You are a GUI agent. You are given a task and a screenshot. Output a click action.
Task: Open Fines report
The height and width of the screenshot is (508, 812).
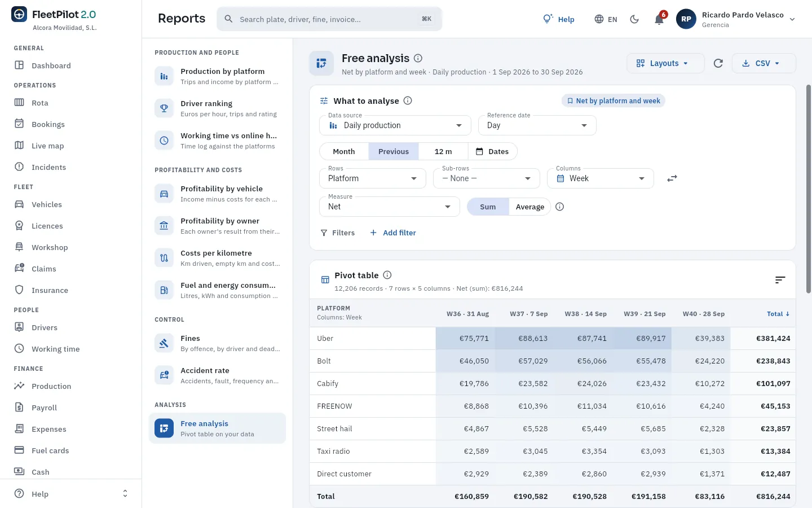coord(217,343)
